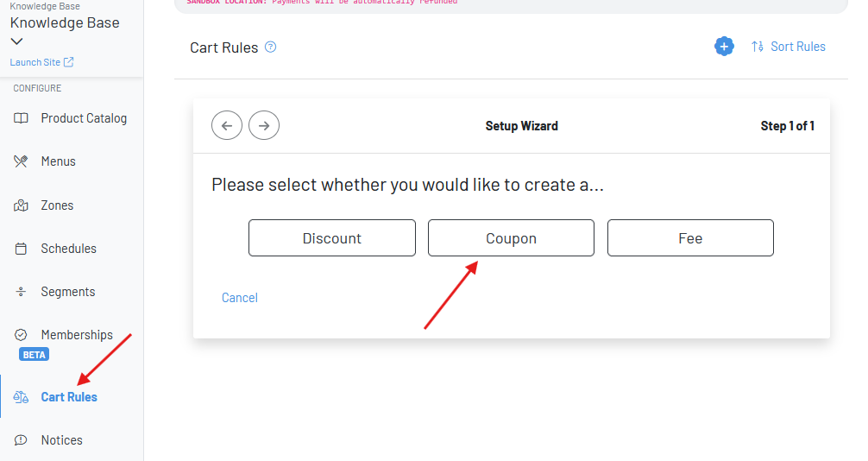This screenshot has height=461, width=868.
Task: Expand the Knowledge Base location chevron
Action: (x=16, y=41)
